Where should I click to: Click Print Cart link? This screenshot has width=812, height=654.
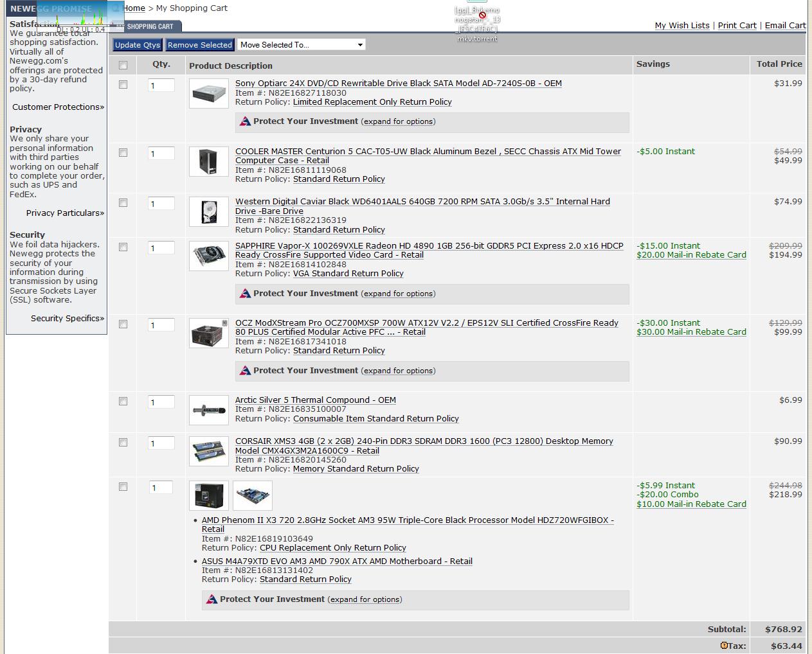(737, 26)
